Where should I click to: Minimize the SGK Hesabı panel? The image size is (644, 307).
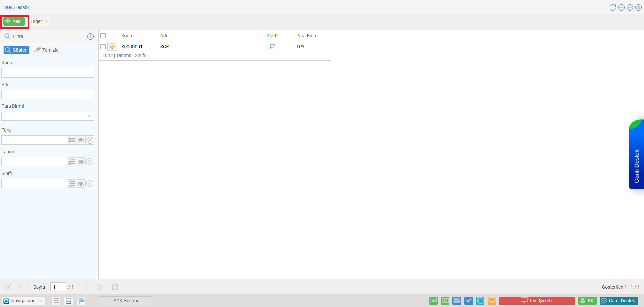pyautogui.click(x=621, y=7)
